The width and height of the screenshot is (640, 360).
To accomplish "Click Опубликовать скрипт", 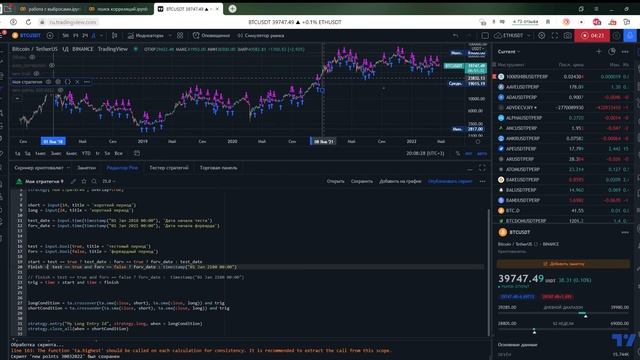I will click(x=450, y=181).
